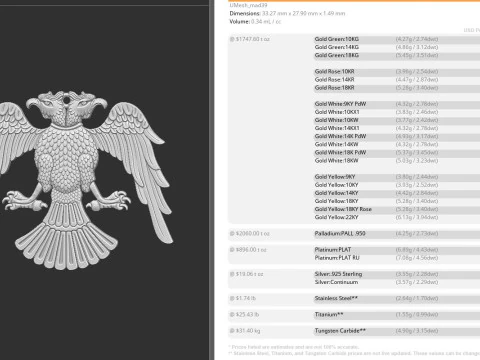The height and width of the screenshot is (360, 480).
Task: Select the Gold Yellow:9KY row
Action: 397,177
